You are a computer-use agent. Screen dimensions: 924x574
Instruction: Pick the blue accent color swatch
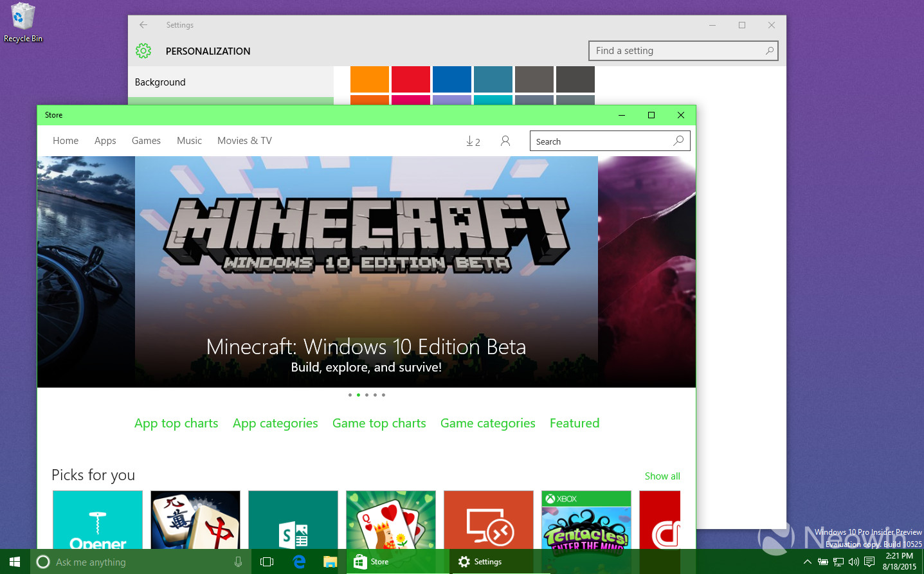(452, 80)
